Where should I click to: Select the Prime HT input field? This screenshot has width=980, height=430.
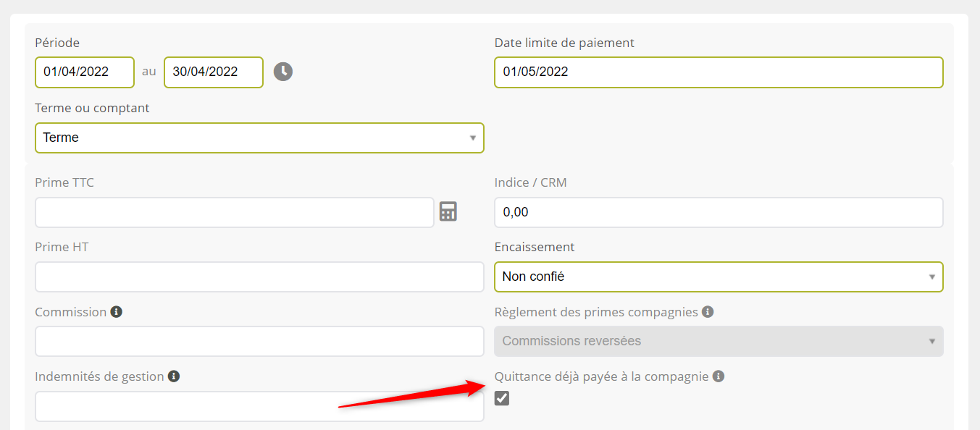click(259, 277)
